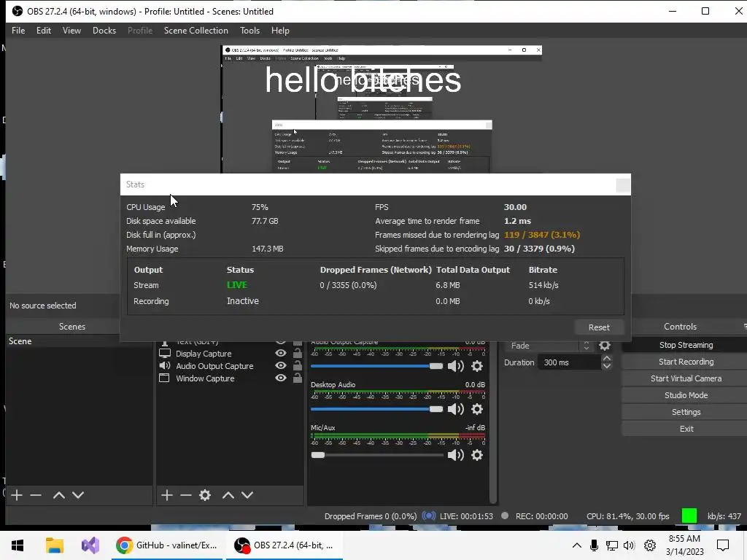Open Audio Output Capture mixer settings gear
The height and width of the screenshot is (560, 747).
pyautogui.click(x=477, y=366)
